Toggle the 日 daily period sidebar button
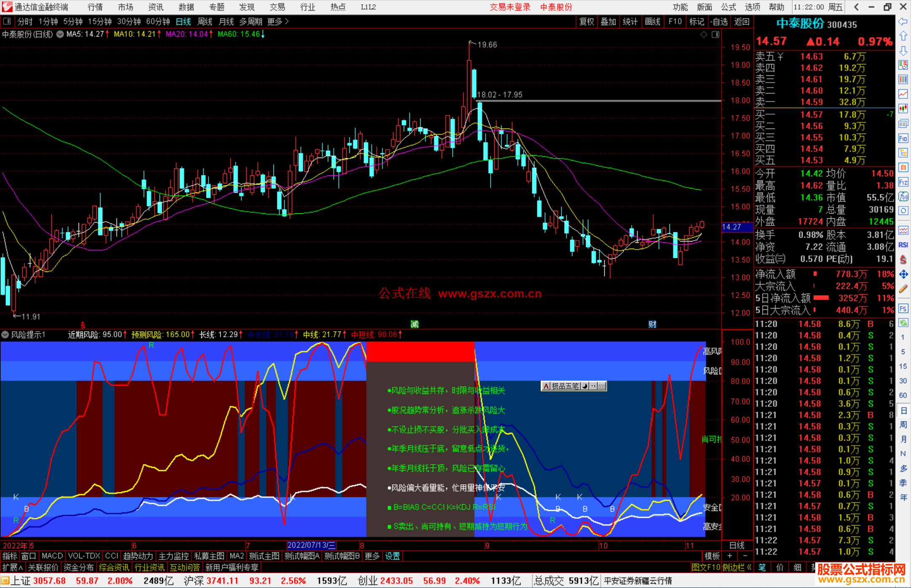The width and height of the screenshot is (911, 588). pos(903,410)
